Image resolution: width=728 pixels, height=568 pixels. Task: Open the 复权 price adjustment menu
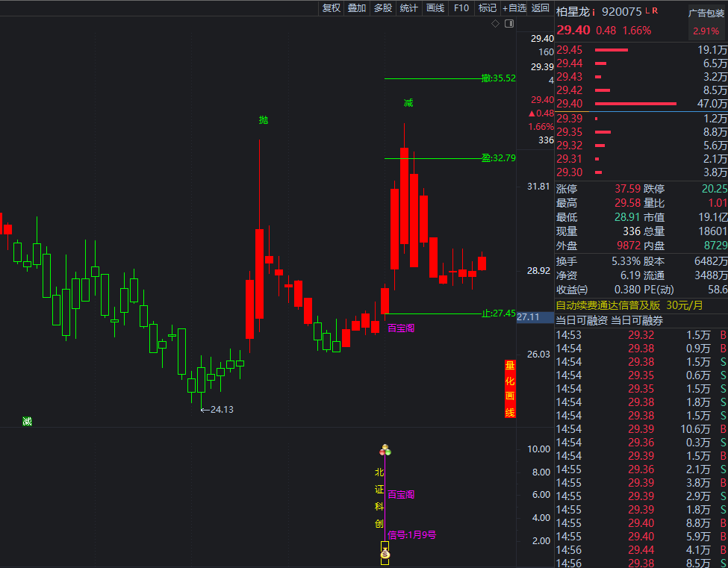(331, 8)
